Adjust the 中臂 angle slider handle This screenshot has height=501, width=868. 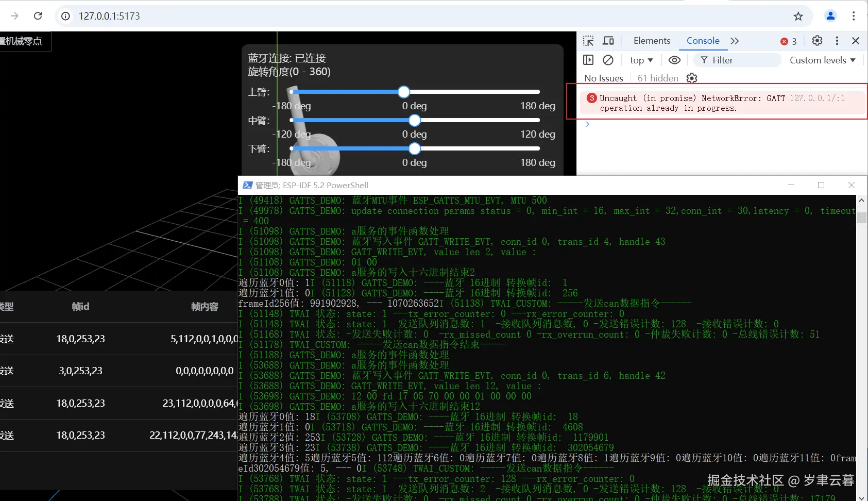click(x=415, y=120)
